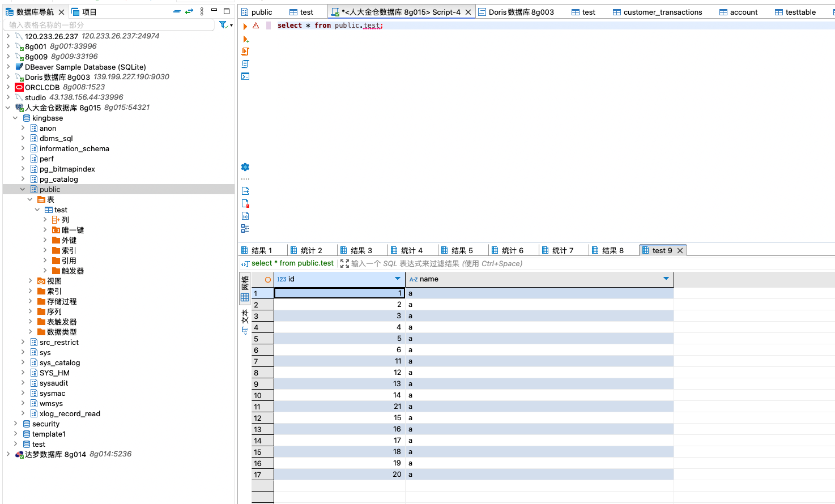Image resolution: width=835 pixels, height=504 pixels.
Task: Open the 统计 7 result tab
Action: pyautogui.click(x=557, y=250)
